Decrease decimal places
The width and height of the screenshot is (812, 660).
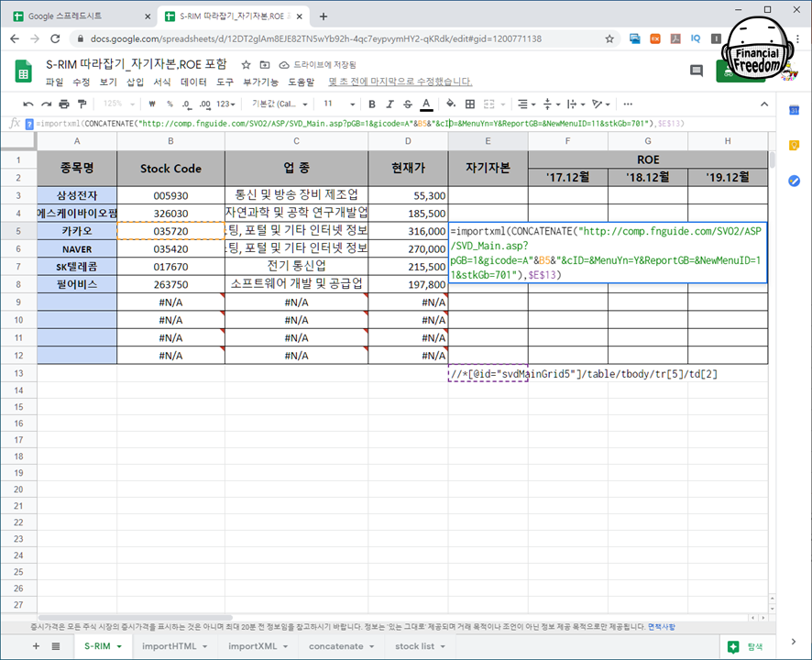(186, 104)
